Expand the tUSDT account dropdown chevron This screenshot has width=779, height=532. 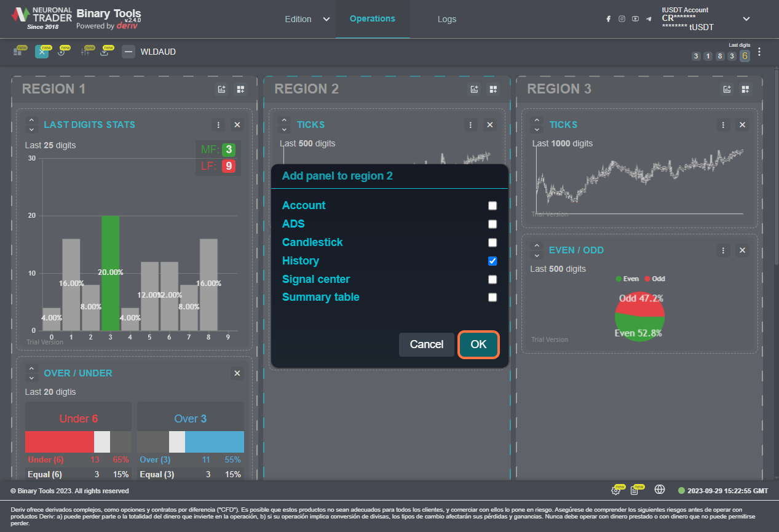[x=746, y=19]
